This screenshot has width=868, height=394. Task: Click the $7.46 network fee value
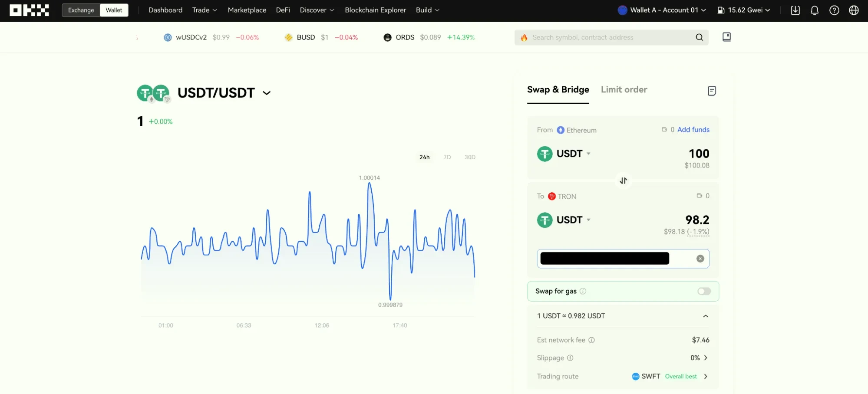pyautogui.click(x=700, y=340)
